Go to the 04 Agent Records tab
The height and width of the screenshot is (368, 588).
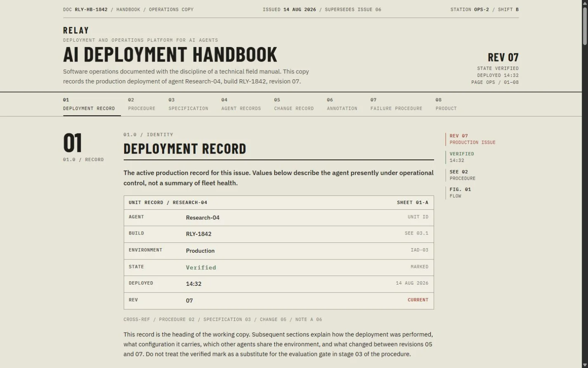coord(241,104)
